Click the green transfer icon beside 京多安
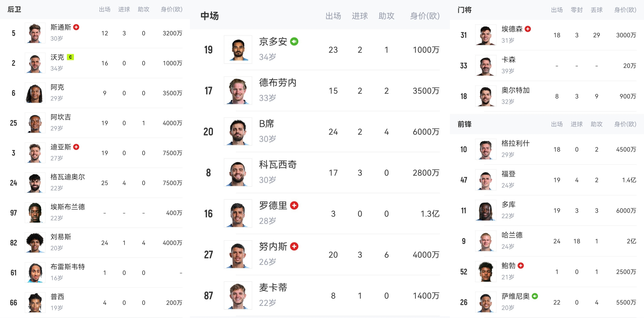The width and height of the screenshot is (644, 318). (x=294, y=41)
